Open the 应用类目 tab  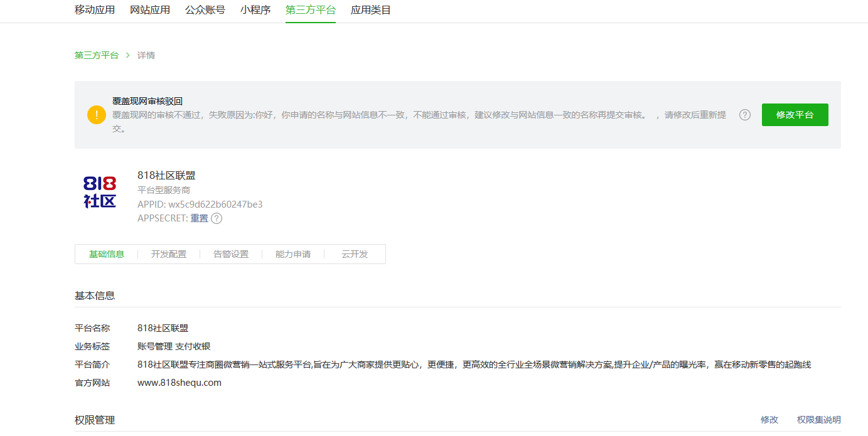pos(371,10)
